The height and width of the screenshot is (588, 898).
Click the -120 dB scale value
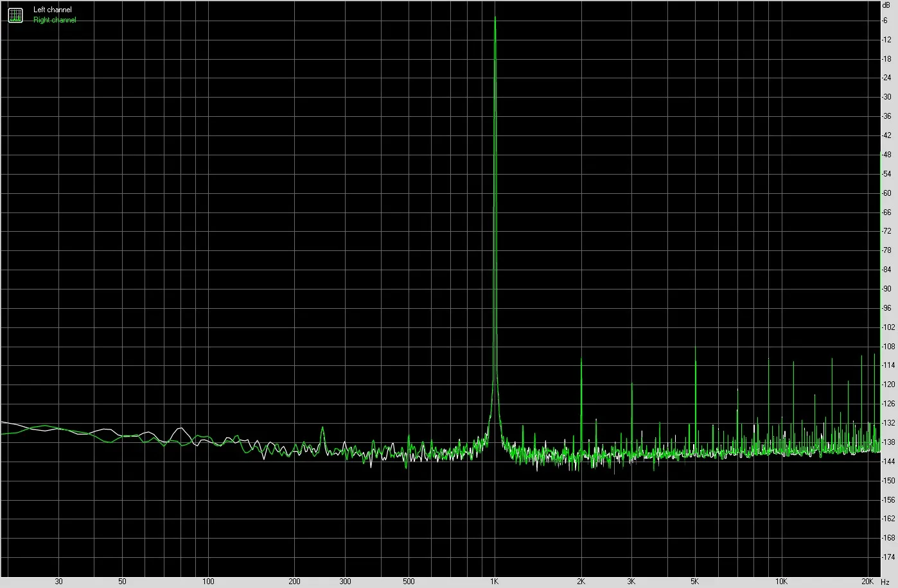coord(888,385)
